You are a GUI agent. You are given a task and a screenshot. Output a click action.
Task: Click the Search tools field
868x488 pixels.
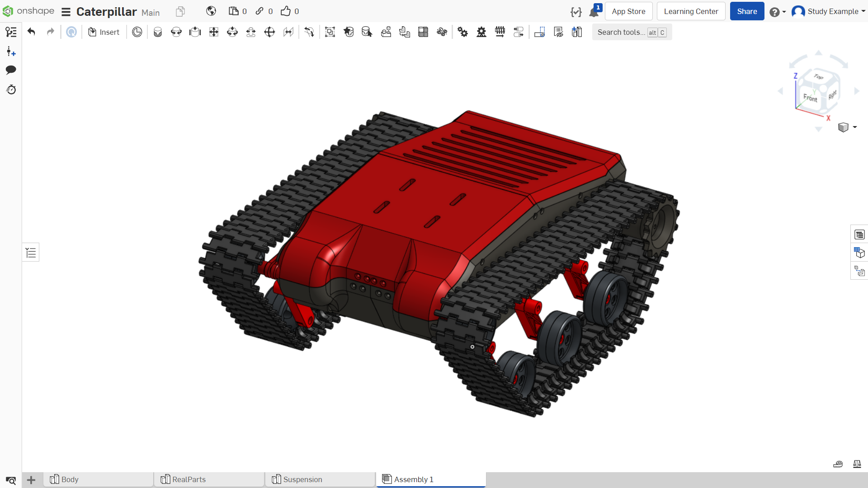point(632,32)
